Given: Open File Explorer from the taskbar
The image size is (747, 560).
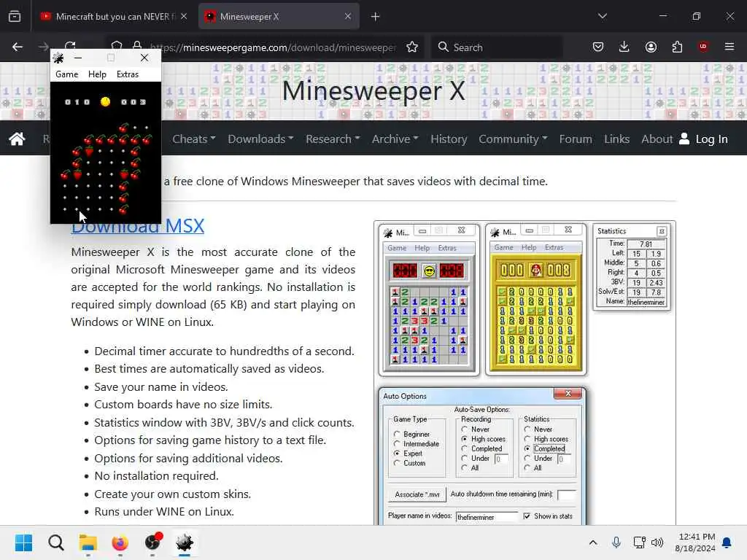Looking at the screenshot, I should point(88,542).
